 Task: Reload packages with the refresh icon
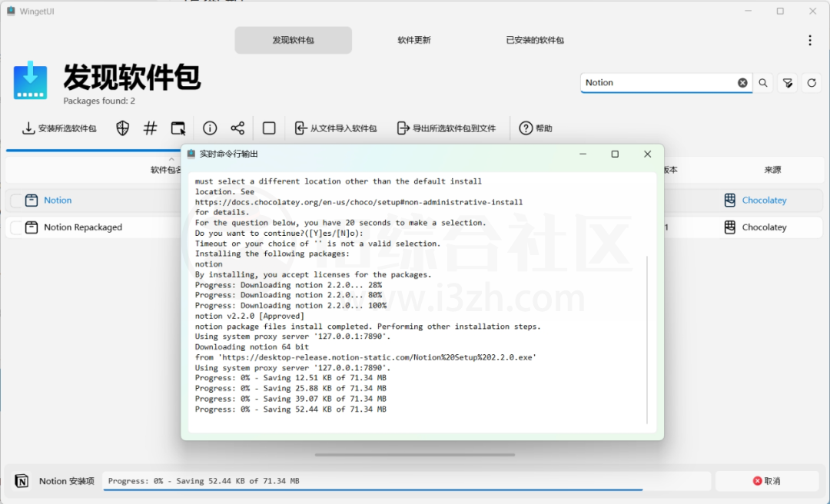point(812,82)
